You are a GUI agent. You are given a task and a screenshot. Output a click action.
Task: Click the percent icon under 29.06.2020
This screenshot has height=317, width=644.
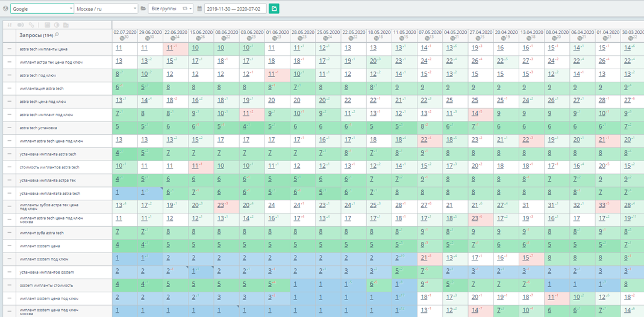point(148,38)
